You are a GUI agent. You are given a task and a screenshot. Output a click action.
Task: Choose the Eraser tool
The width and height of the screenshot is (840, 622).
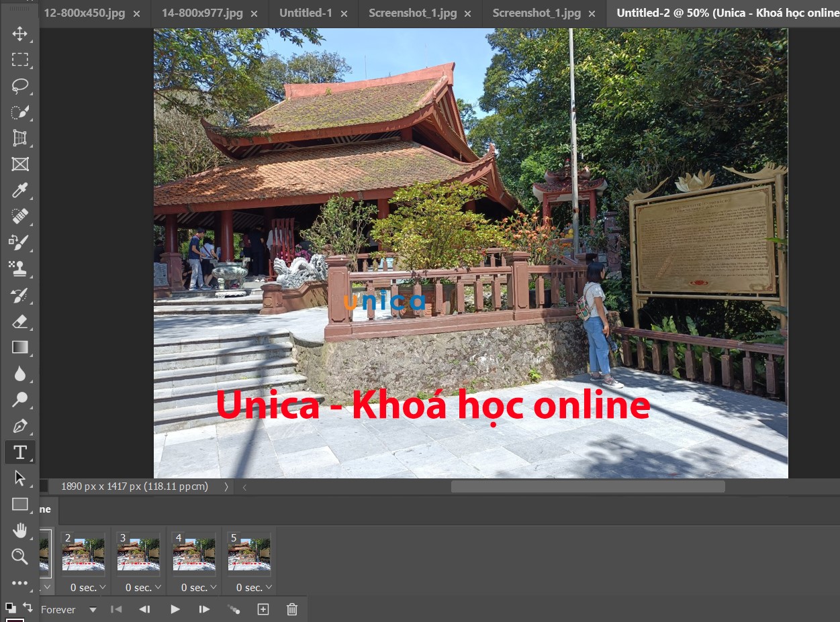coord(19,321)
